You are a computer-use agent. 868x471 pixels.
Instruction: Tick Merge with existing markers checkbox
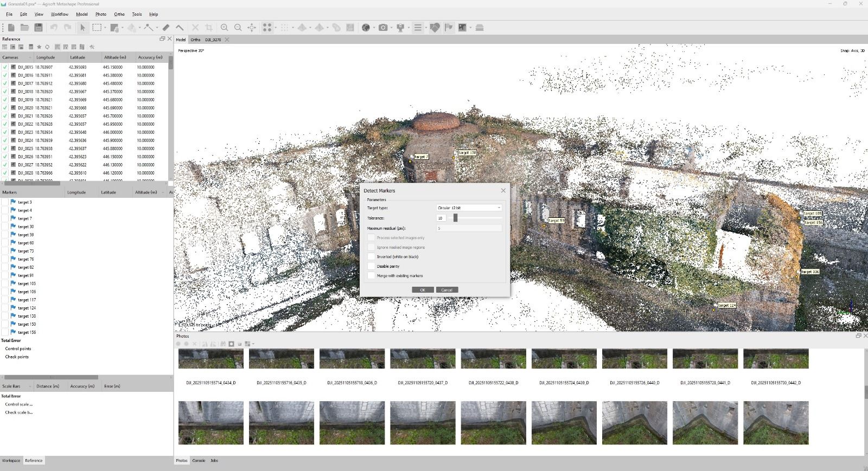[371, 276]
